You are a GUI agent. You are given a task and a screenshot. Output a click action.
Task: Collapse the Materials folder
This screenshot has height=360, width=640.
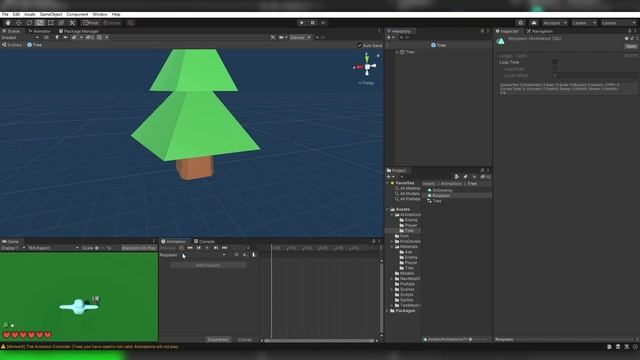pyautogui.click(x=392, y=247)
